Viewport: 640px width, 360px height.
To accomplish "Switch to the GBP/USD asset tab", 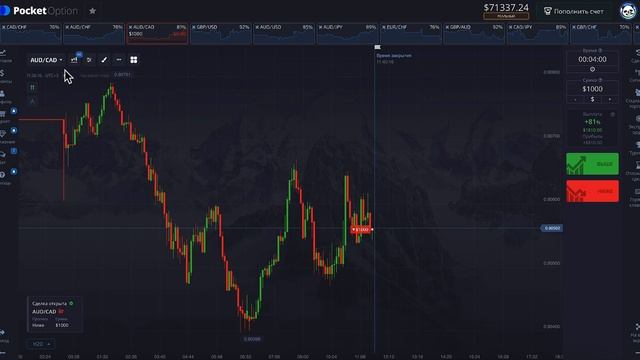I will click(220, 33).
